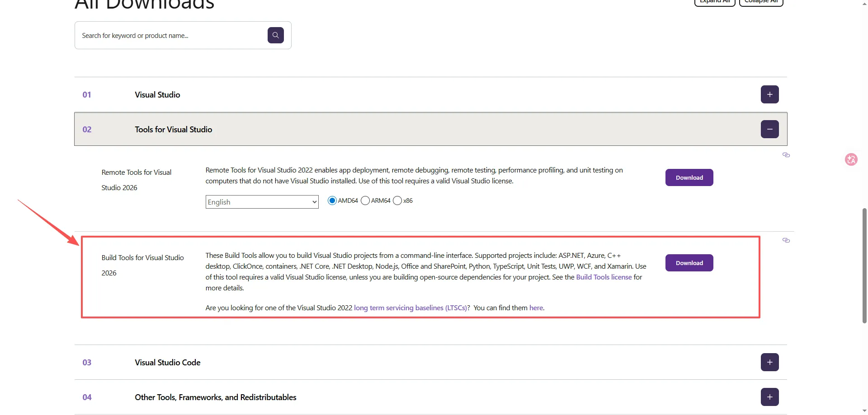The height and width of the screenshot is (415, 868).
Task: Click Other Tools, Frameworks, and Redistributables heading
Action: pos(216,397)
